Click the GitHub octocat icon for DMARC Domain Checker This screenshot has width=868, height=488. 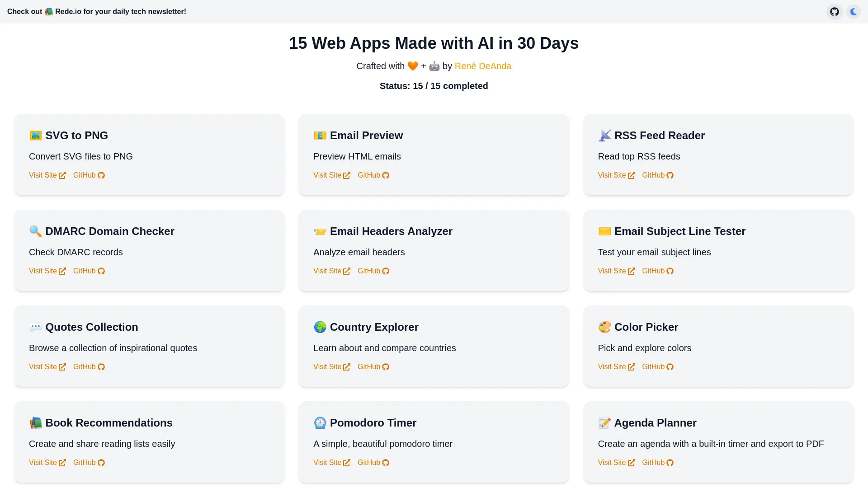[x=101, y=271]
